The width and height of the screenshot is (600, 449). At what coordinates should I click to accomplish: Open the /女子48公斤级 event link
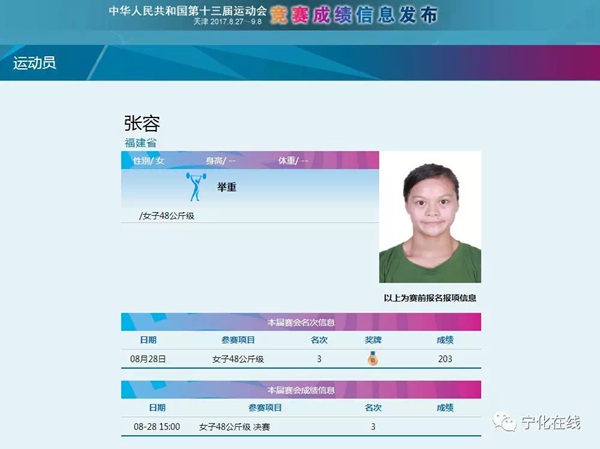(167, 215)
